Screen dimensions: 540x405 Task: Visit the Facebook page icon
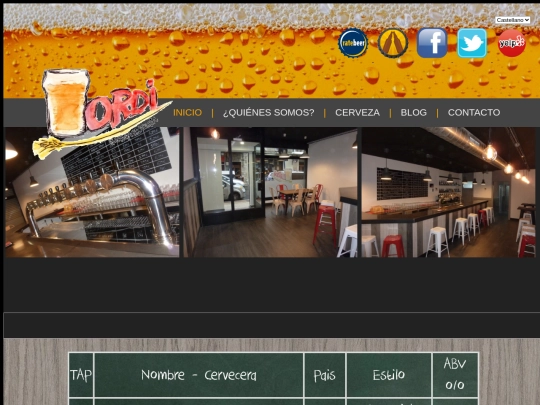click(x=432, y=43)
